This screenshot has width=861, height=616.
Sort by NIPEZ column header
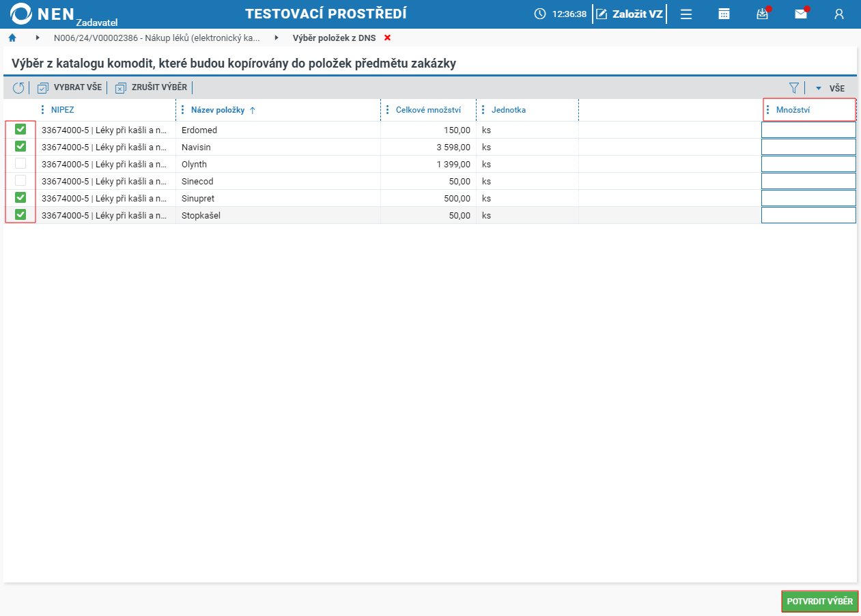62,109
